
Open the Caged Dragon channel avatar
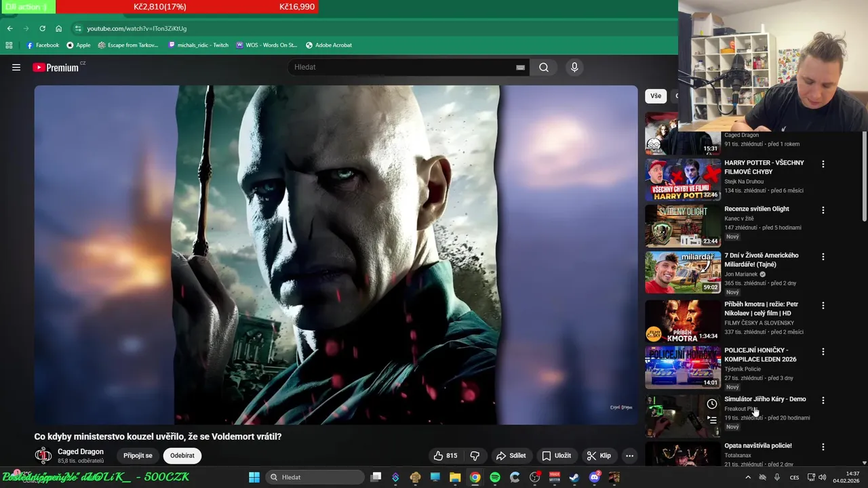(43, 455)
